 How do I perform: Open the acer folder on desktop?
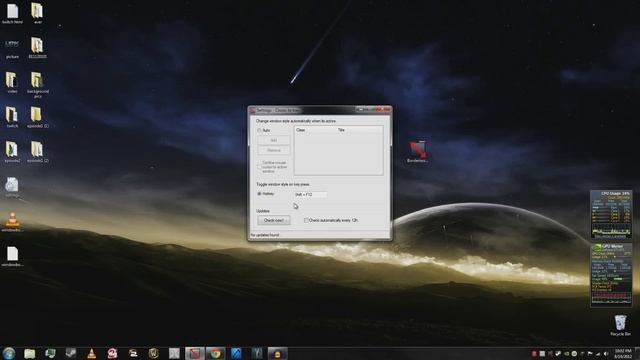click(38, 13)
